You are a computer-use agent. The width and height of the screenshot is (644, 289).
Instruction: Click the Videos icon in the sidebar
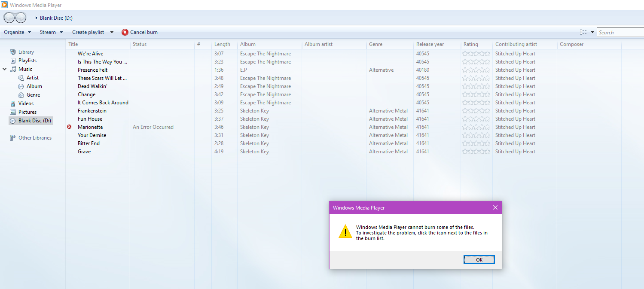tap(13, 103)
